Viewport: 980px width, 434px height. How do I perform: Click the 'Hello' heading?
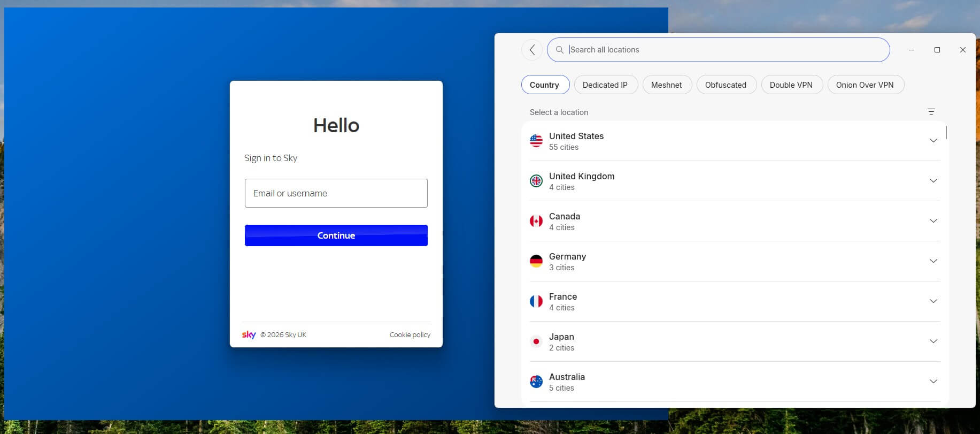tap(336, 125)
